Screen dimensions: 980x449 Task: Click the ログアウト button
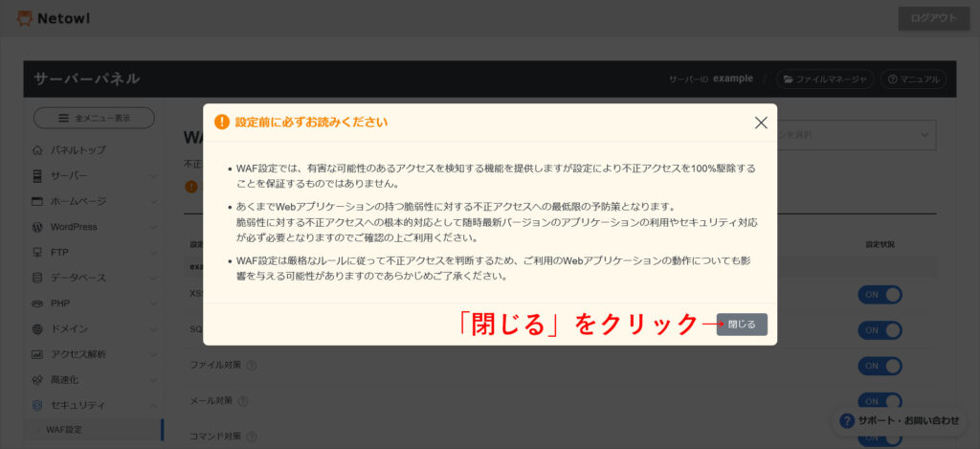(x=934, y=18)
